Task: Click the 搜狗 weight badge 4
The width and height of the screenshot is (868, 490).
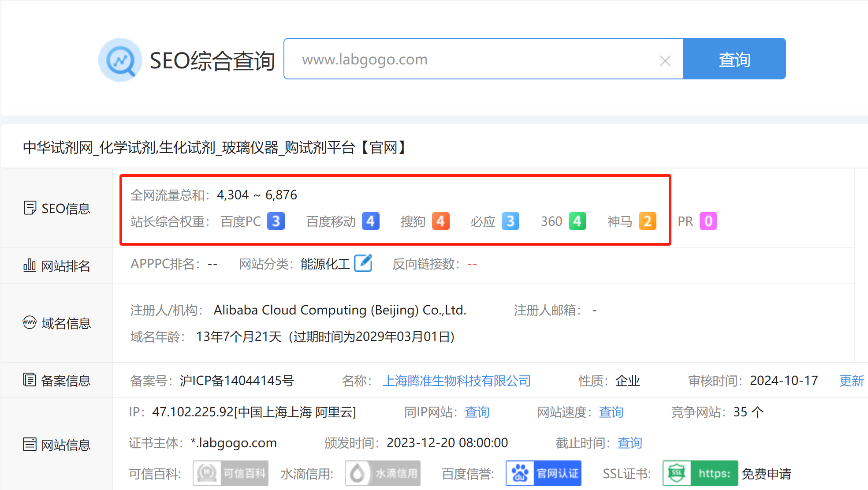Action: pos(441,221)
